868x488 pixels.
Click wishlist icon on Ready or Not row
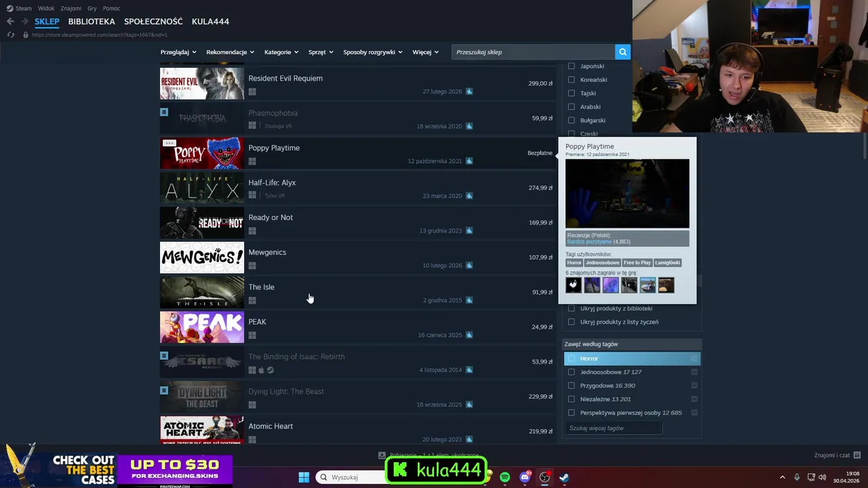[469, 230]
